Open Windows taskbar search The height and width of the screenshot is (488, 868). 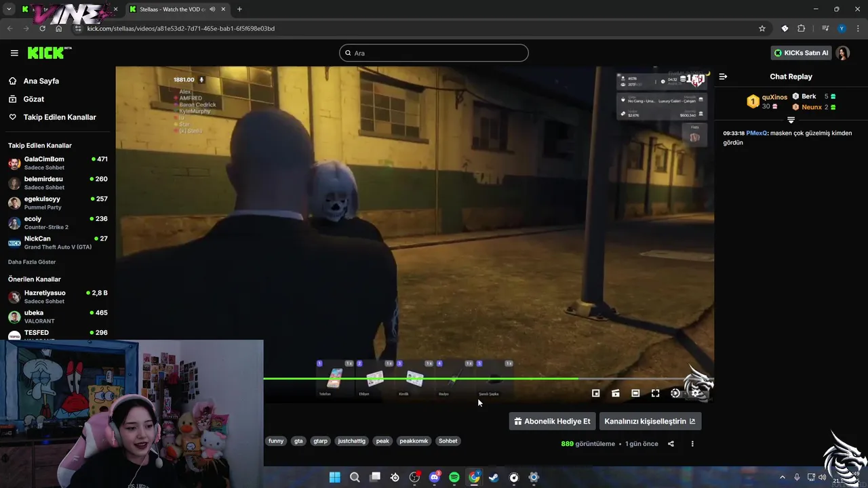[x=355, y=477]
